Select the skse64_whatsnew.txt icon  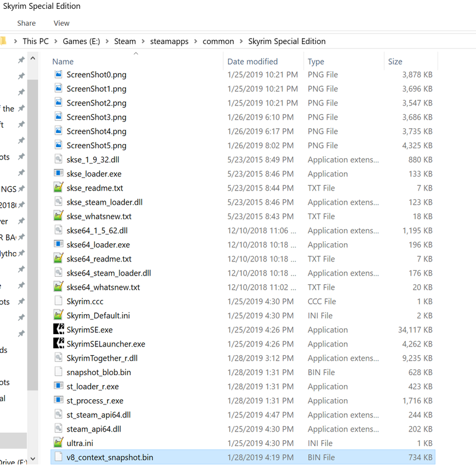point(58,287)
